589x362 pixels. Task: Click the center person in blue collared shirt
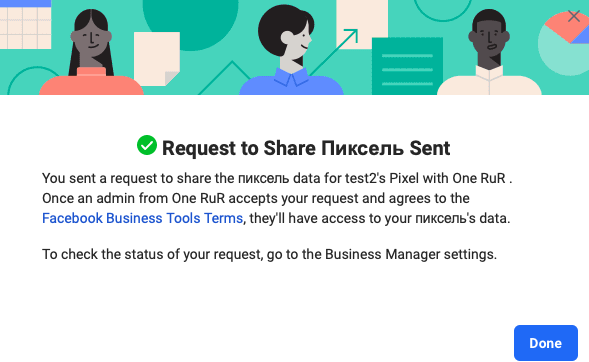[289, 51]
